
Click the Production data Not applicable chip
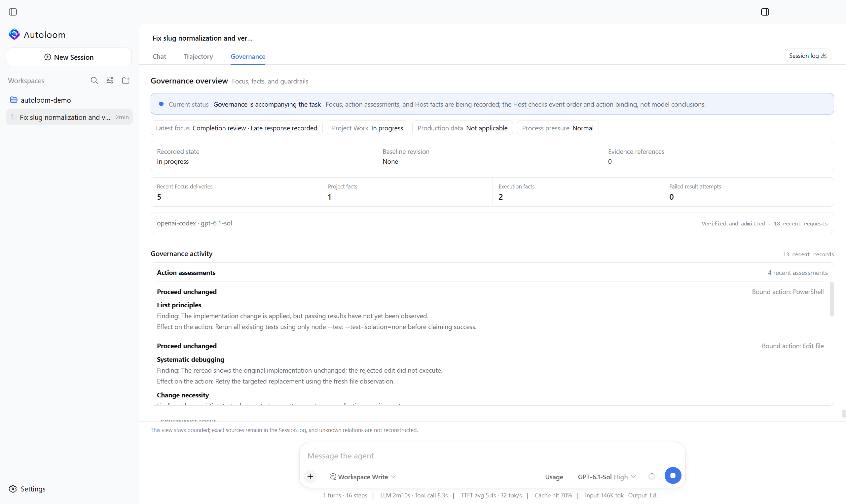462,128
